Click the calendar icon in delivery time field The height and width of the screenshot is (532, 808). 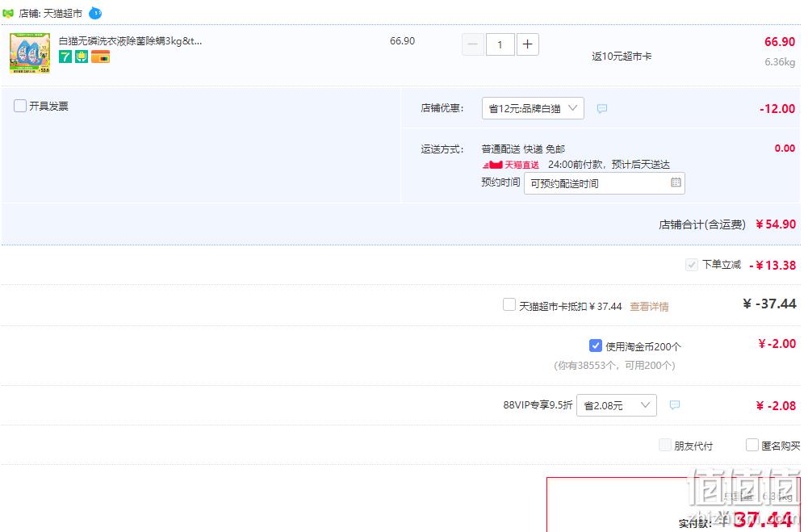click(x=676, y=182)
